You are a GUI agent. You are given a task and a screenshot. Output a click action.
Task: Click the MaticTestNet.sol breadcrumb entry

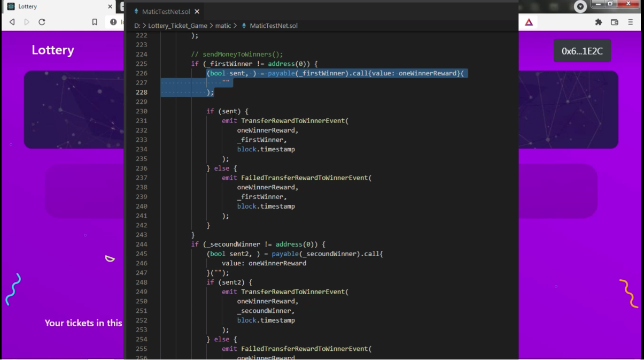point(273,26)
